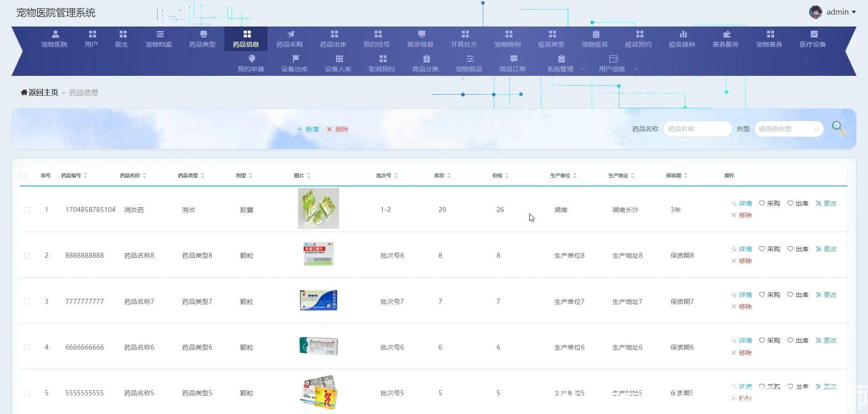
Task: Open the 宠物病例 grid icon
Action: (509, 34)
